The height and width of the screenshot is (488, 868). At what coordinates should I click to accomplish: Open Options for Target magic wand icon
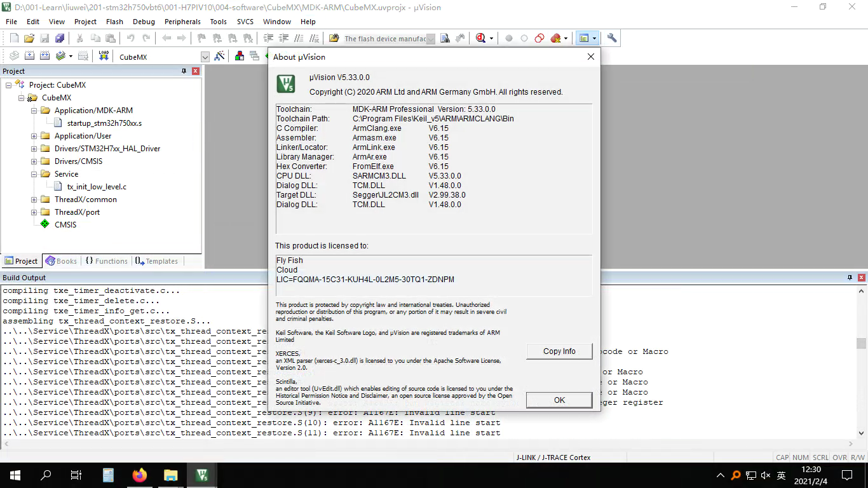point(220,56)
